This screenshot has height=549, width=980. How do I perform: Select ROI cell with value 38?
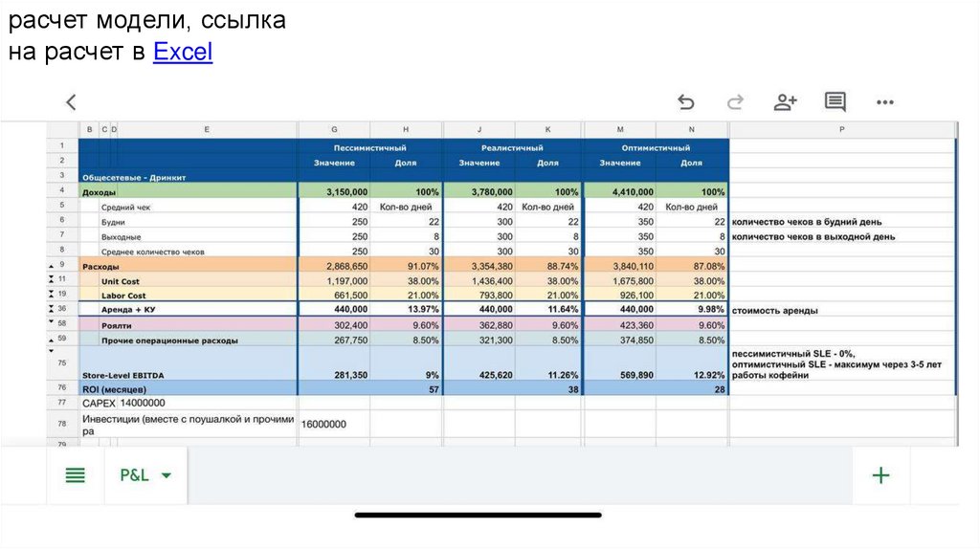548,388
